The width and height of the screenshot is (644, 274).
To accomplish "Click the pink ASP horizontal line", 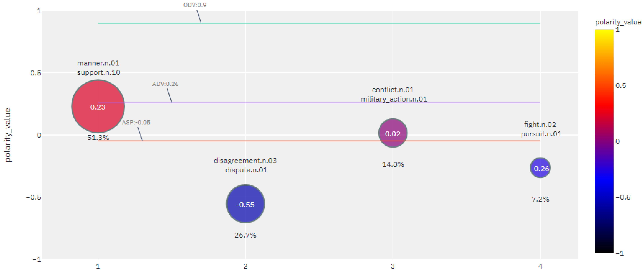I will point(319,141).
